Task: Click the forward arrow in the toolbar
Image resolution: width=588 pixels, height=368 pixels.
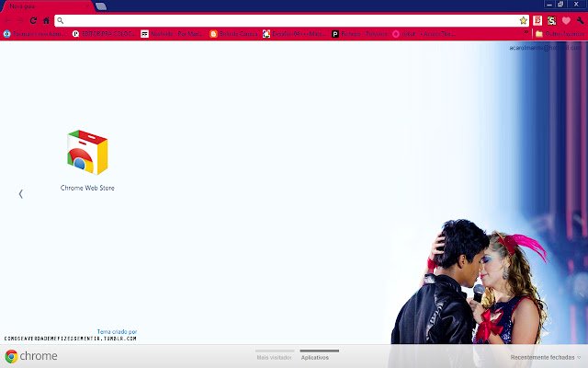Action: 20,20
